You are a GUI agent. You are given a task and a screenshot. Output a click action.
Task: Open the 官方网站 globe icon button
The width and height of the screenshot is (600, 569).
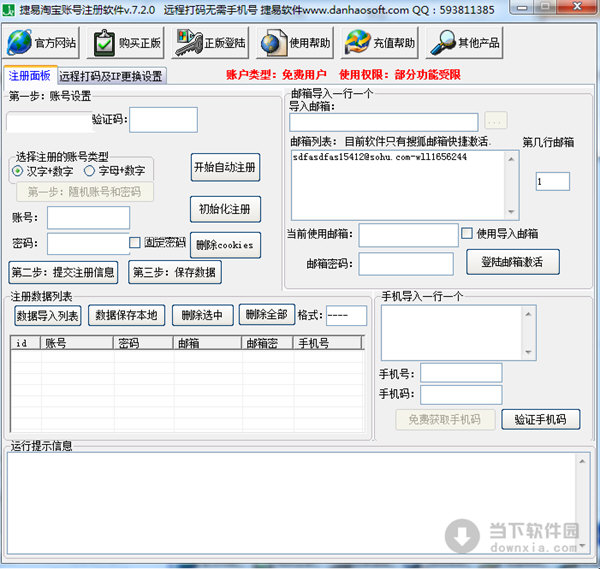click(x=41, y=42)
